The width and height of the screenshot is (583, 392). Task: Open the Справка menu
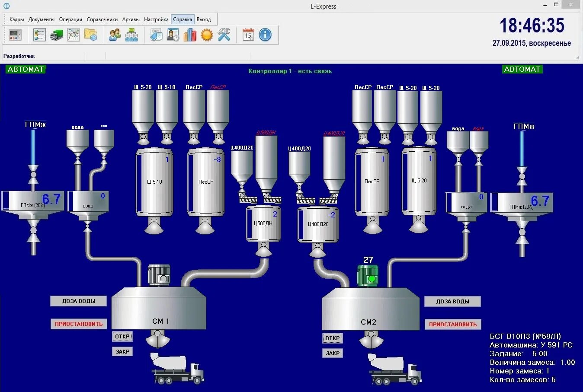[183, 19]
